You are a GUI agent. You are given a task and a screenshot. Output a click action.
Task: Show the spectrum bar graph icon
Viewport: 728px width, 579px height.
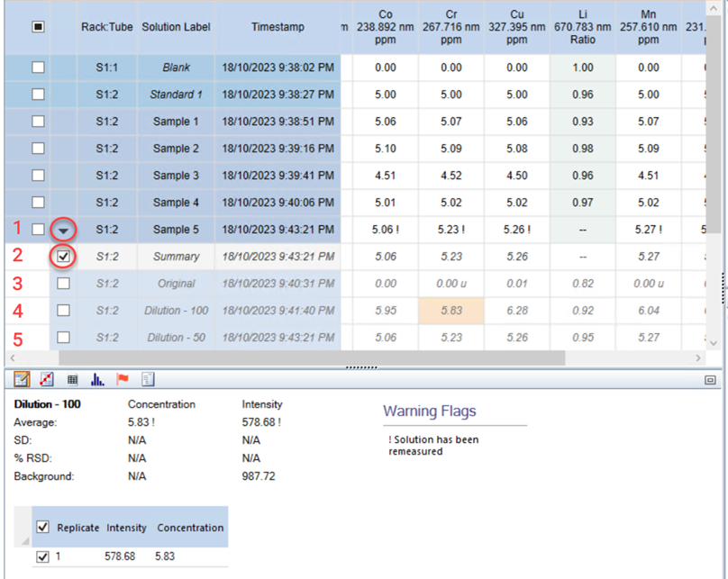(97, 379)
